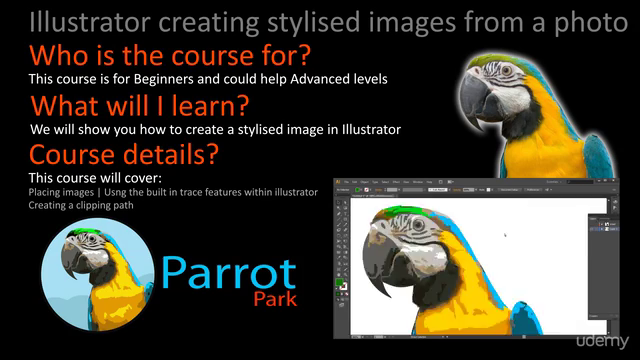
Task: Open the stroke color dropdown in control bar
Action: (371, 190)
